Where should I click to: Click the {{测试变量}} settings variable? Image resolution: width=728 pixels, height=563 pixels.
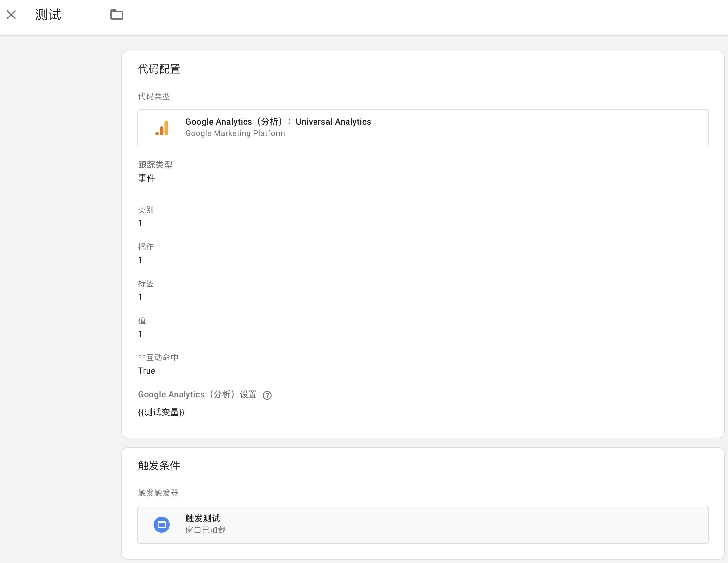click(x=161, y=412)
